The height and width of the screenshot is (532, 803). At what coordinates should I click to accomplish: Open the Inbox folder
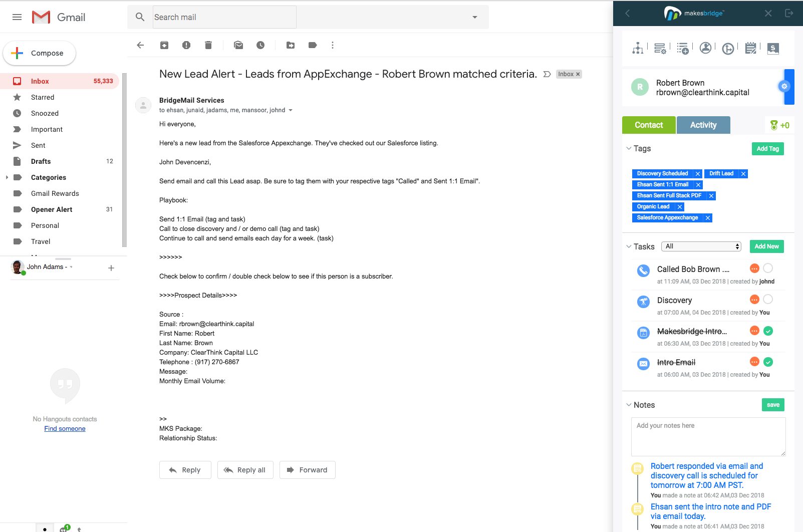[x=60, y=81]
